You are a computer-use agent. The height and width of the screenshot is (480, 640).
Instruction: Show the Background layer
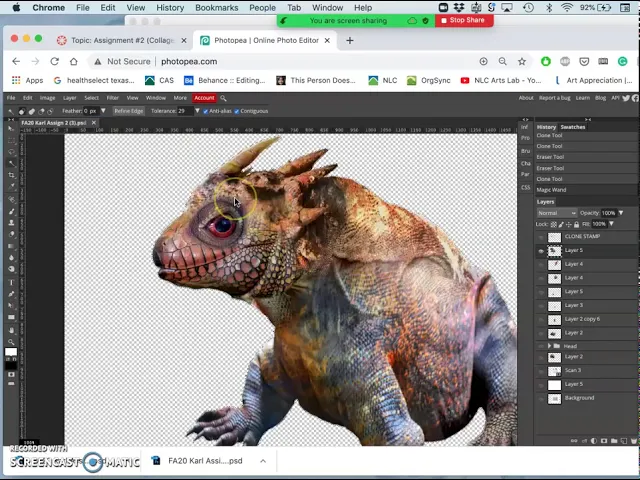pyautogui.click(x=541, y=399)
